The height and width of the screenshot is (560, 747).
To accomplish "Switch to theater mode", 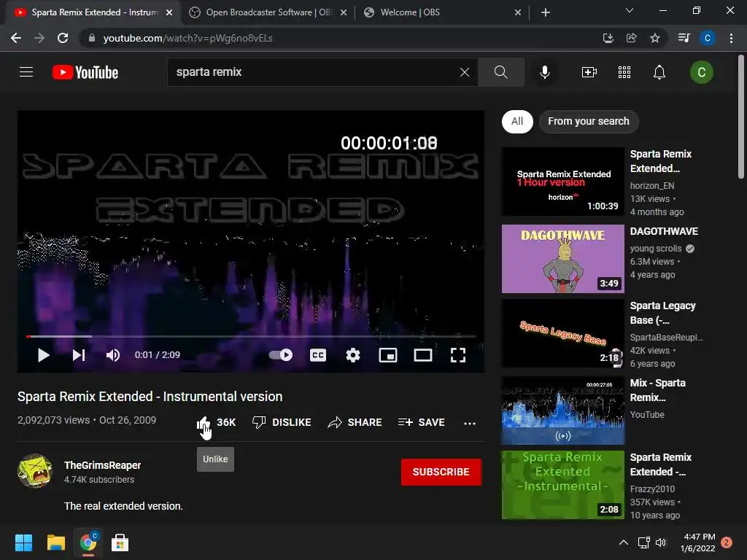I will [x=423, y=355].
